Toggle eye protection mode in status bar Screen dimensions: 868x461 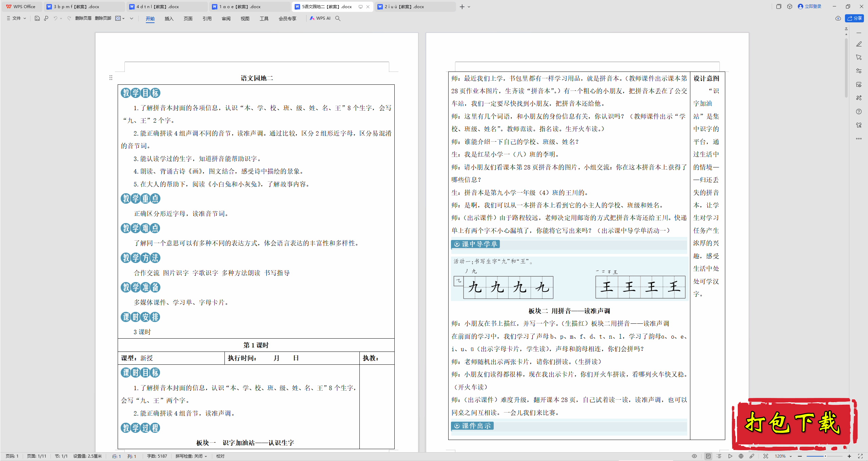[x=694, y=456]
